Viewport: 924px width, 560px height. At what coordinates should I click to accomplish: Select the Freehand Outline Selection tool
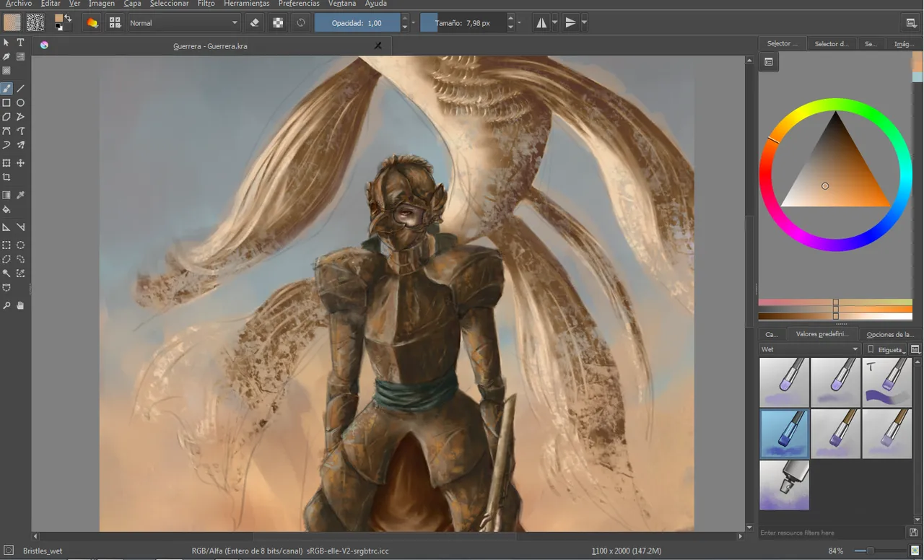click(21, 259)
